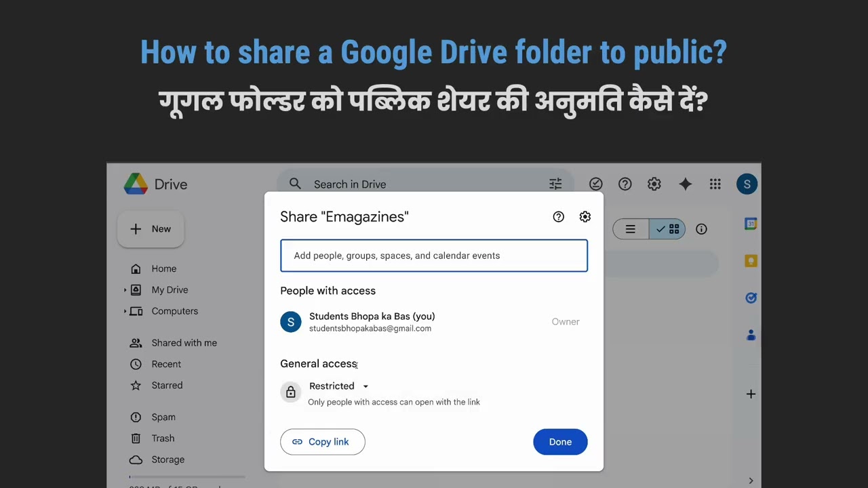This screenshot has width=868, height=488.
Task: Get add-ons plus icon in side panel
Action: point(751,394)
